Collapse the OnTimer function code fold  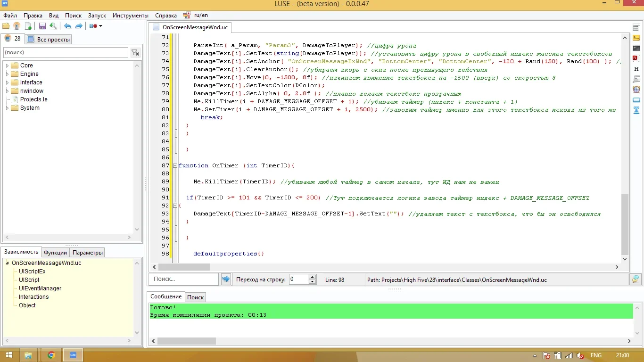pyautogui.click(x=175, y=165)
